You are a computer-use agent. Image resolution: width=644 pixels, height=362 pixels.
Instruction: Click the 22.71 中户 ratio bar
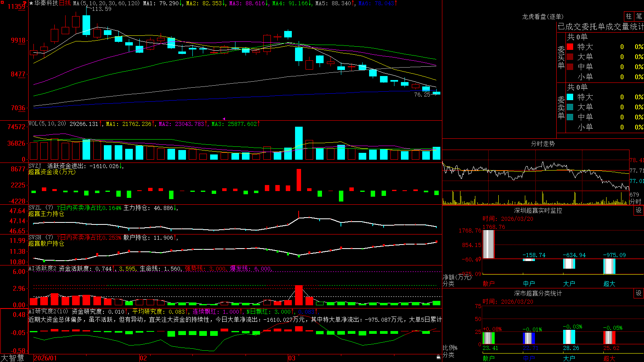pos(529,338)
